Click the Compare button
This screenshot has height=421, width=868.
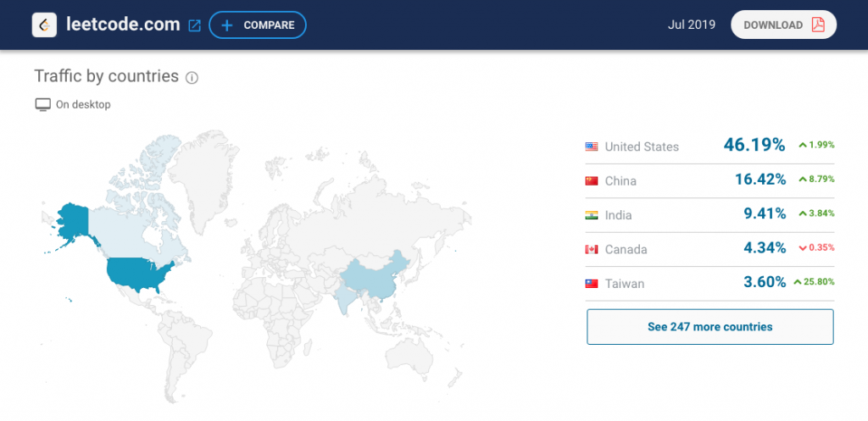point(258,25)
